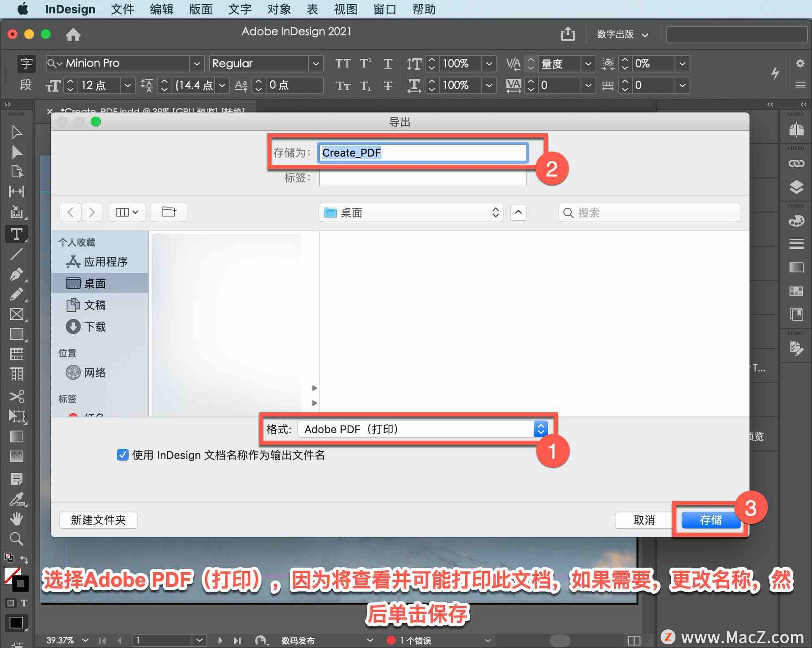The height and width of the screenshot is (648, 812).
Task: Click the stroke color swatch in toolbox
Action: click(x=20, y=584)
